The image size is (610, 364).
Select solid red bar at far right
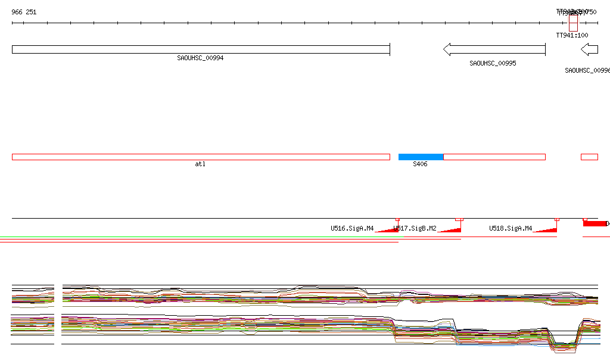[x=595, y=223]
